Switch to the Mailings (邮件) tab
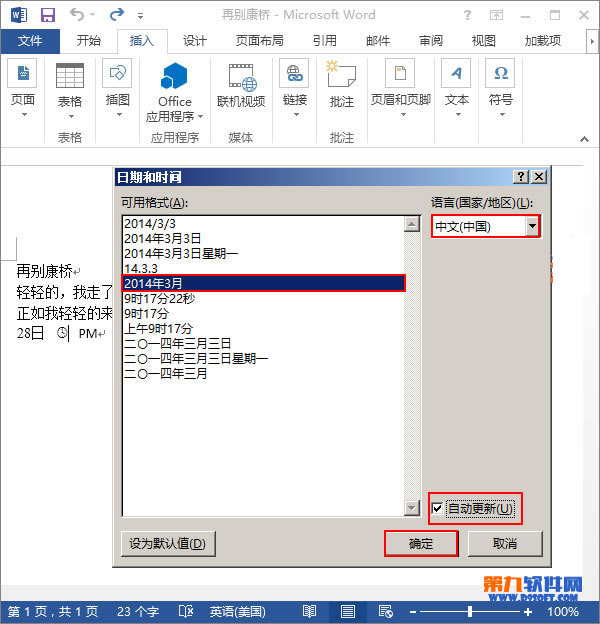The height and width of the screenshot is (624, 600). pyautogui.click(x=378, y=41)
